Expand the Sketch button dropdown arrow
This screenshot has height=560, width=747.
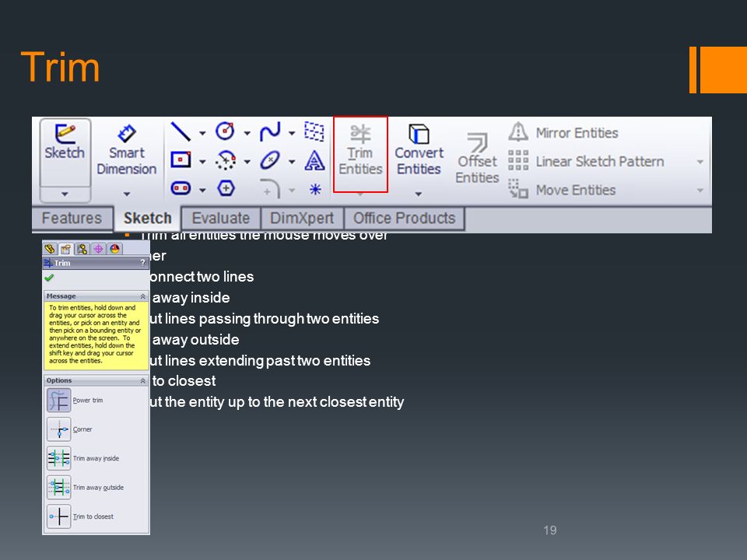(x=65, y=194)
